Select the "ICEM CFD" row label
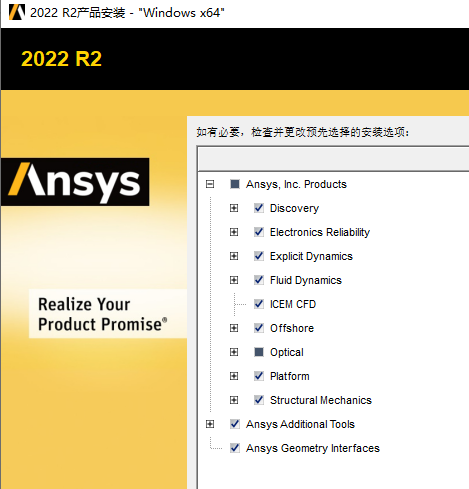 (x=293, y=304)
